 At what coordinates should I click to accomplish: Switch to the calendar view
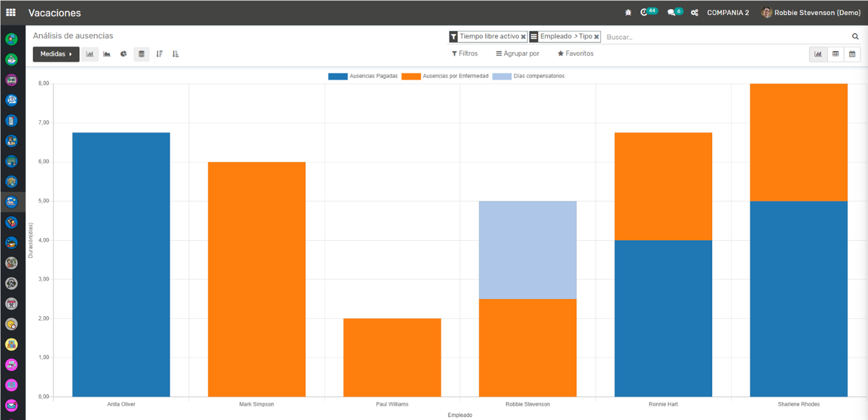coord(852,54)
